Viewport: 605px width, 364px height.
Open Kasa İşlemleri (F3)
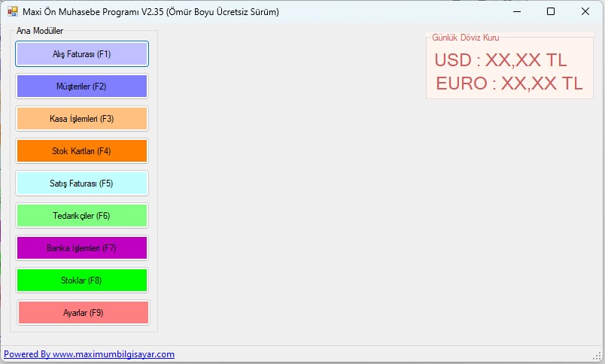(81, 119)
